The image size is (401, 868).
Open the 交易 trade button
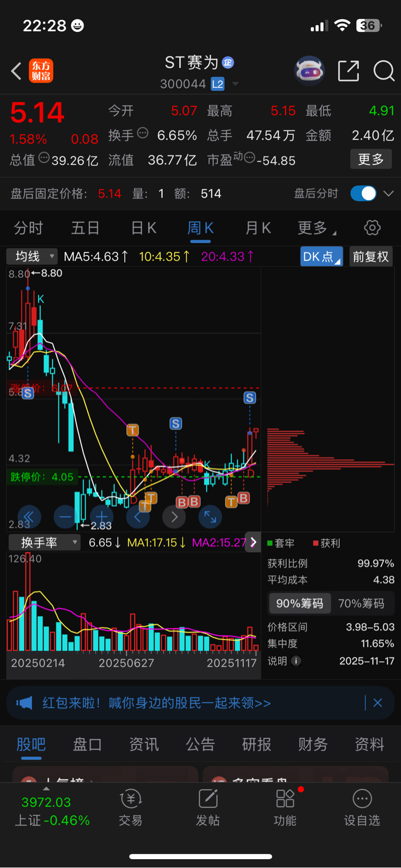[131, 808]
